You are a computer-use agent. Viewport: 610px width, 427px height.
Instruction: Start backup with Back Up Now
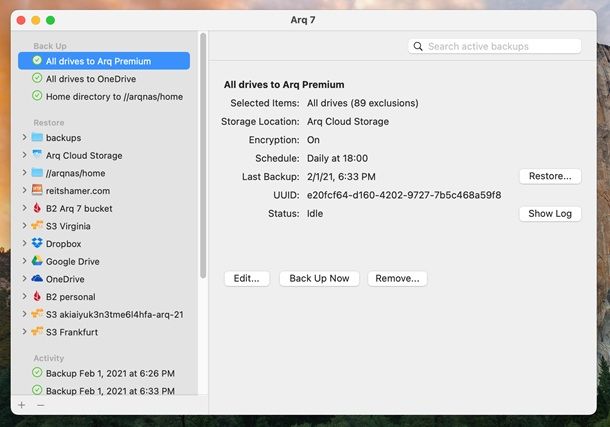[319, 278]
